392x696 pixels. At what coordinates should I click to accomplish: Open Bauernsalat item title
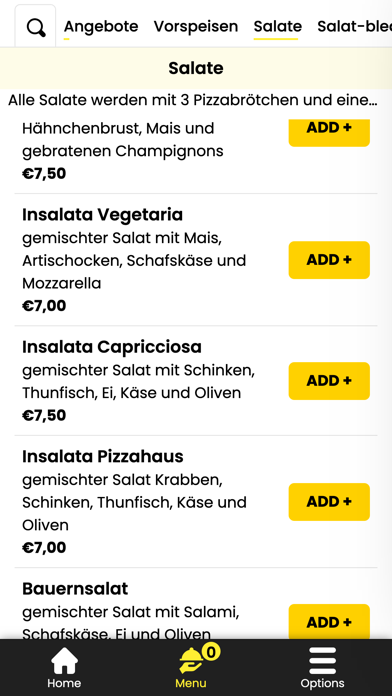point(75,589)
